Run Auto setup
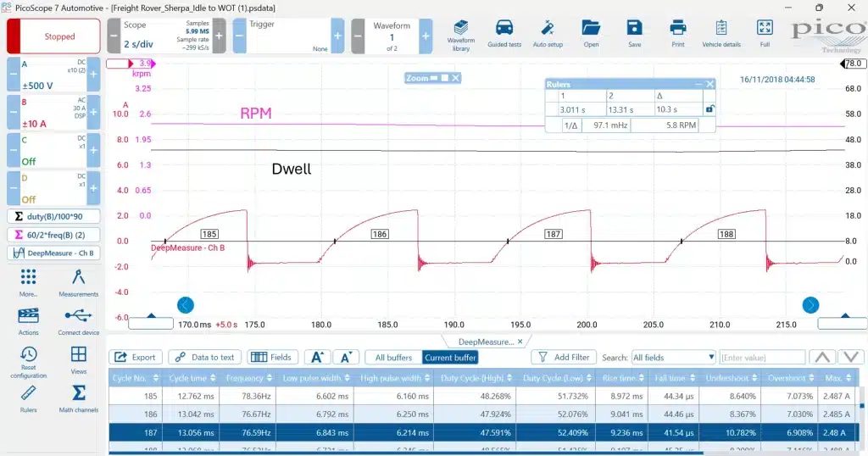868x456 pixels. (548, 34)
